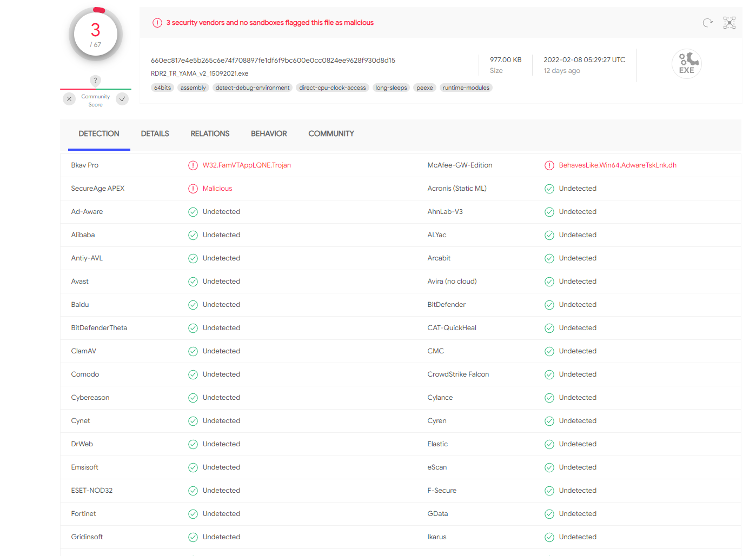Click ESET-NOD32 undetected check icon

(193, 491)
